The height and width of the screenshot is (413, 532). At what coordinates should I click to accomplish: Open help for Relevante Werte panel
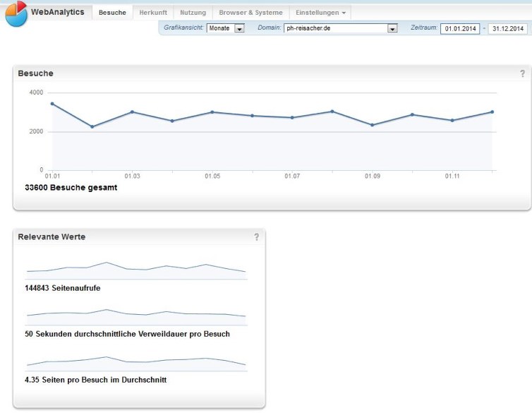pyautogui.click(x=257, y=237)
